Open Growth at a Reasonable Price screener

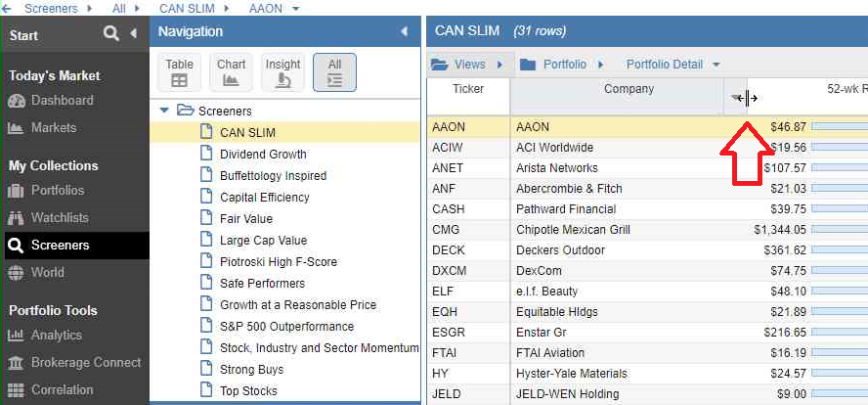(298, 305)
